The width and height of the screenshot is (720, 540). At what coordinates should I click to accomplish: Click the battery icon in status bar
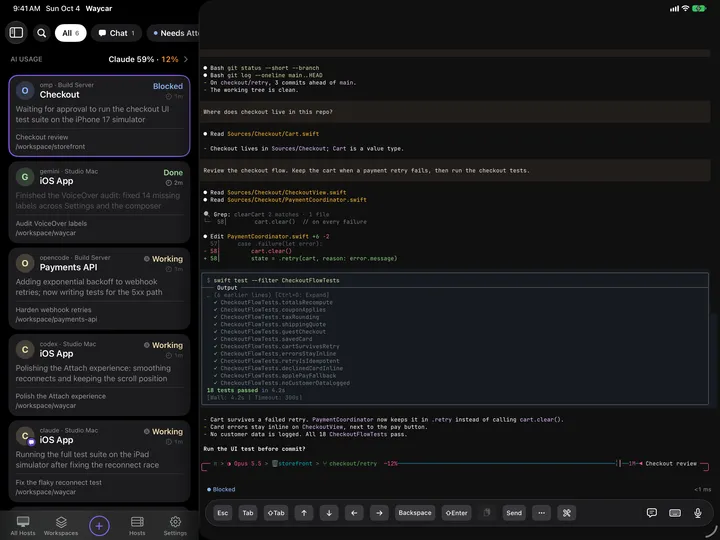699,8
